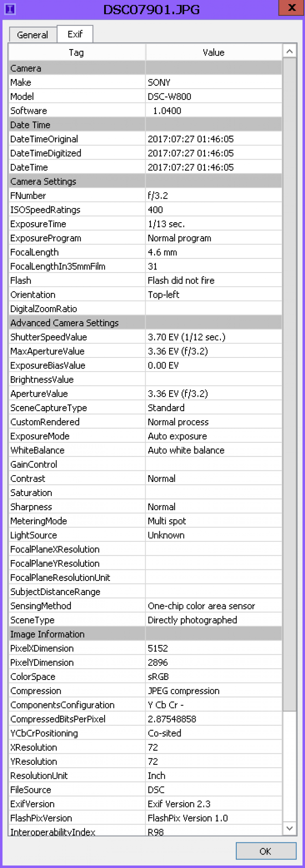Screen dimensions: 305x868
Task: Click the Model value DSC-W800
Action: tap(169, 97)
